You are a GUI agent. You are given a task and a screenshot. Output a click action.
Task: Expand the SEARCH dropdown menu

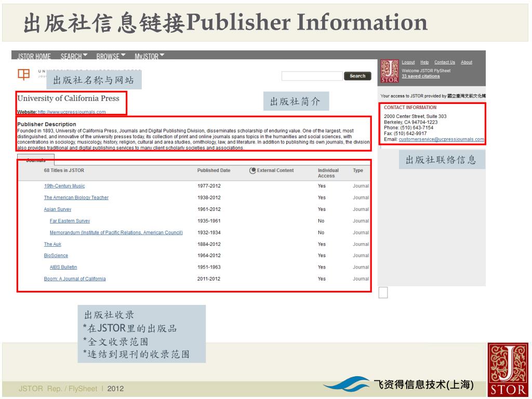[x=74, y=56]
